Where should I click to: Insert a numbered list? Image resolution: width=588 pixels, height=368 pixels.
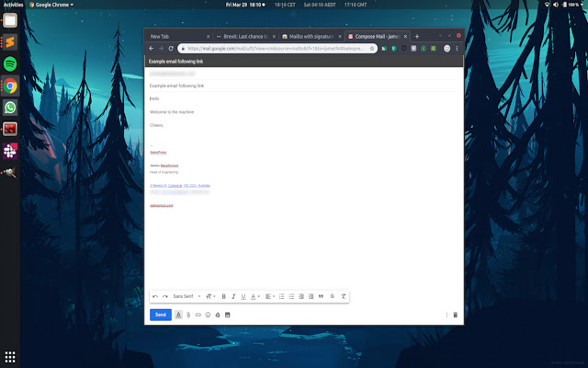282,296
